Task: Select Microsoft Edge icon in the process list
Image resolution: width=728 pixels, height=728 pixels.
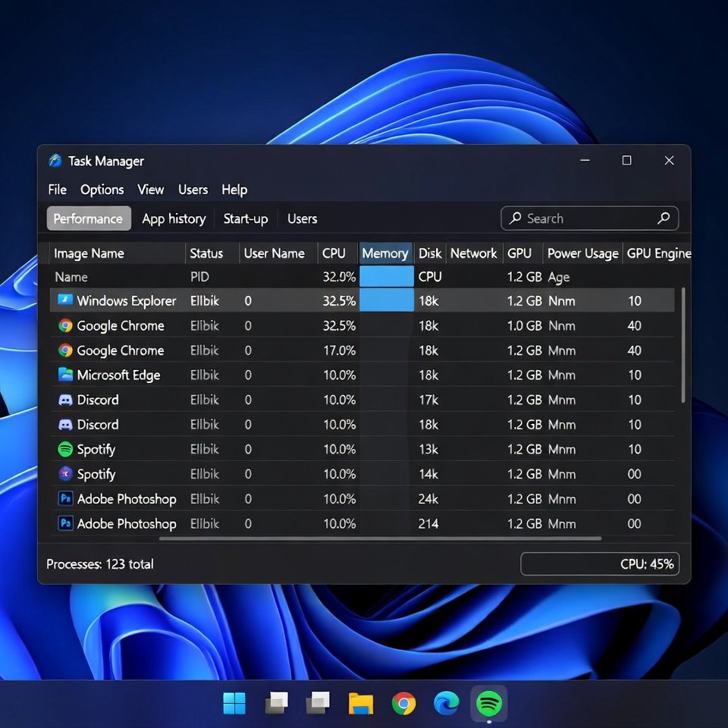Action: pos(65,375)
